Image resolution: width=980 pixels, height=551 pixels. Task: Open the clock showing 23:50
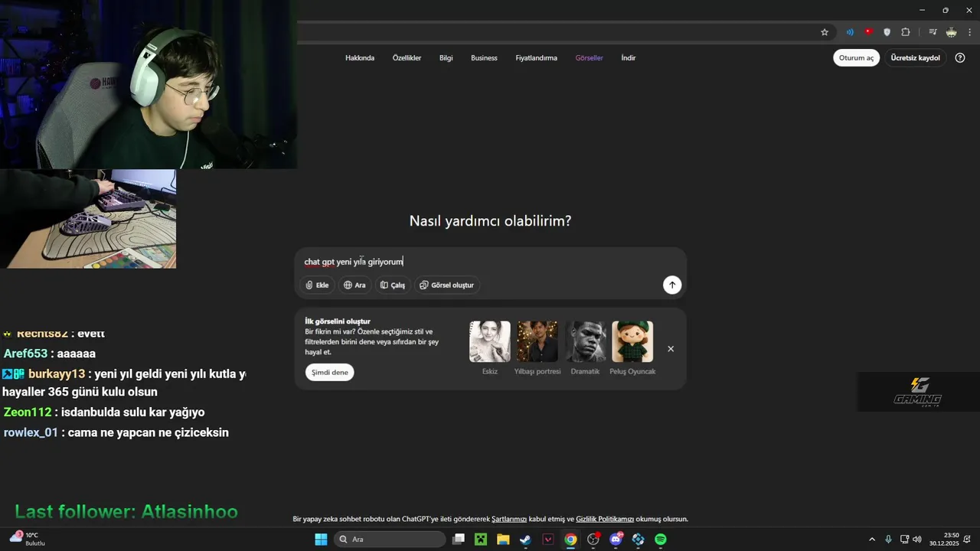(944, 540)
